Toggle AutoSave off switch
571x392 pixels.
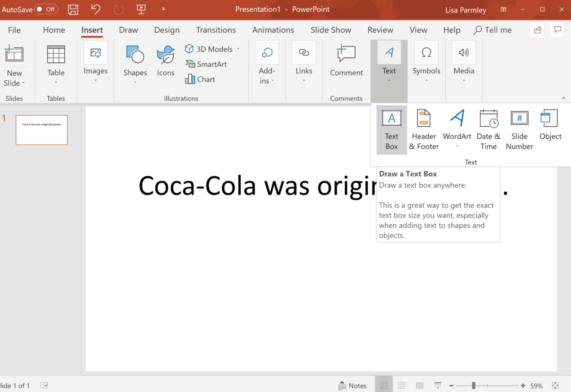[46, 9]
